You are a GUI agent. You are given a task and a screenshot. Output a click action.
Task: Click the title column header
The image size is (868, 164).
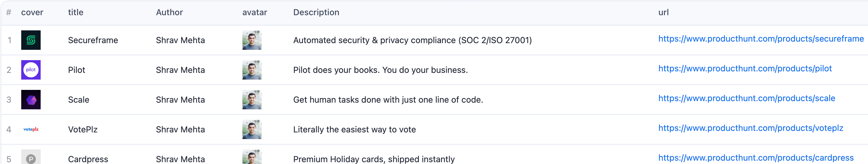pos(76,12)
